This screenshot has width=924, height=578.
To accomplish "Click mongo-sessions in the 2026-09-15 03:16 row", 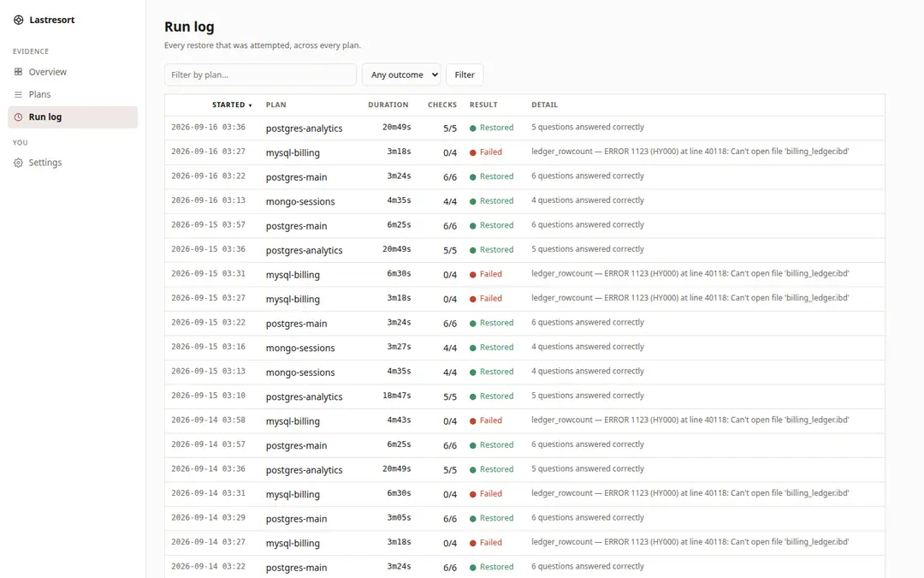I will coord(300,348).
